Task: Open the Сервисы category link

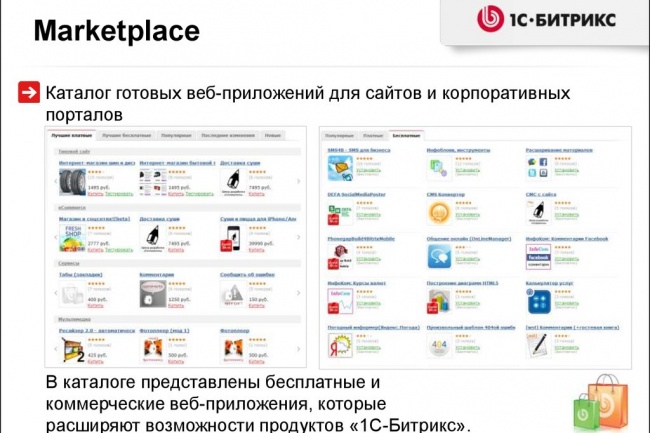Action: click(x=69, y=264)
